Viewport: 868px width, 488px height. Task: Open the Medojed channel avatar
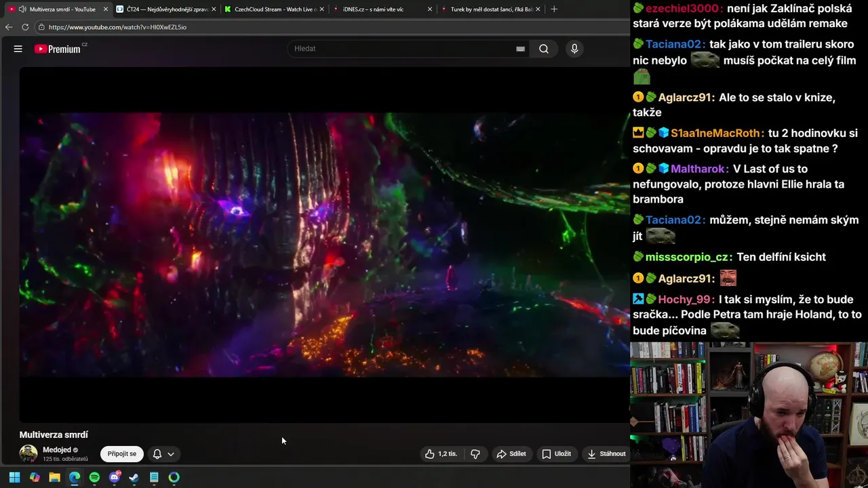pyautogui.click(x=28, y=453)
